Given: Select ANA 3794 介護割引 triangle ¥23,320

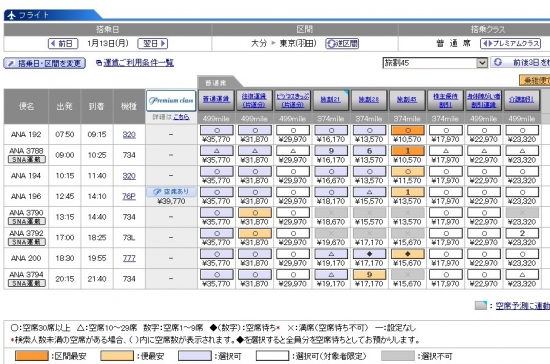Looking at the screenshot, I should pos(522,275).
